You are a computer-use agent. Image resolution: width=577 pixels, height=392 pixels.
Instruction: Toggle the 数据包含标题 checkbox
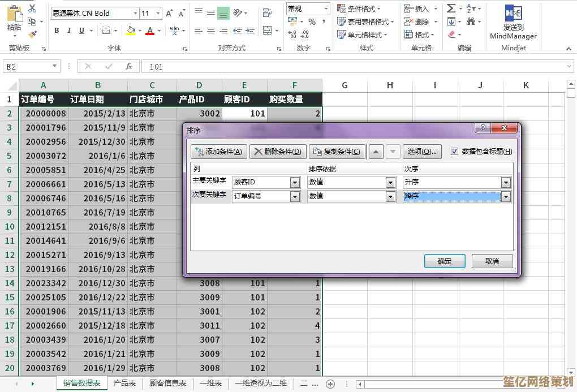pos(455,152)
